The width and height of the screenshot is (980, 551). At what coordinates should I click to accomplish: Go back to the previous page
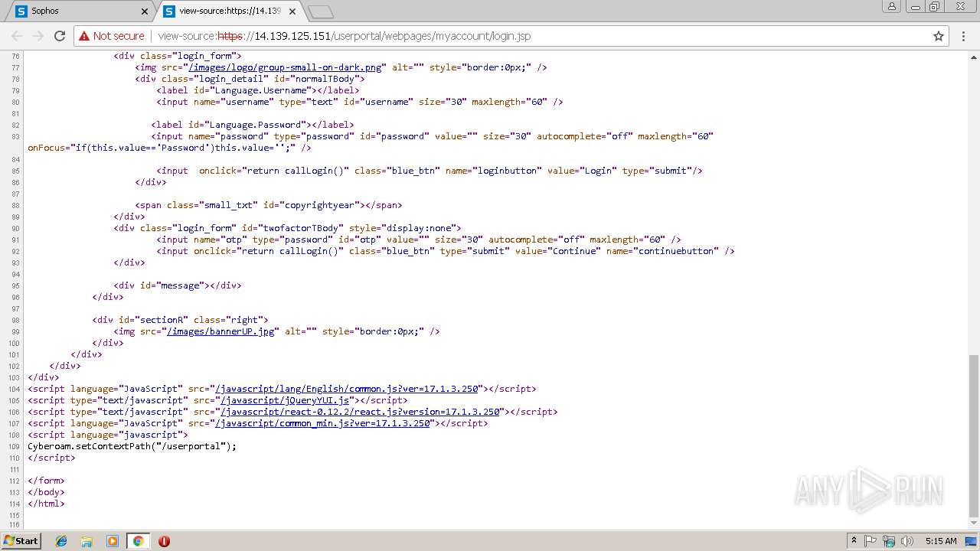coord(17,36)
